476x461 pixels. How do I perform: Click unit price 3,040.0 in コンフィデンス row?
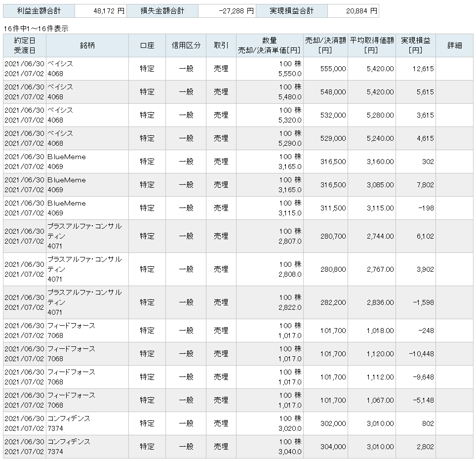pos(290,452)
